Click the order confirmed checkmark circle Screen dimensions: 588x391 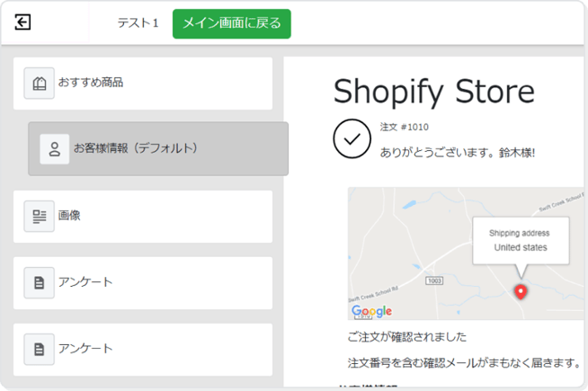352,138
